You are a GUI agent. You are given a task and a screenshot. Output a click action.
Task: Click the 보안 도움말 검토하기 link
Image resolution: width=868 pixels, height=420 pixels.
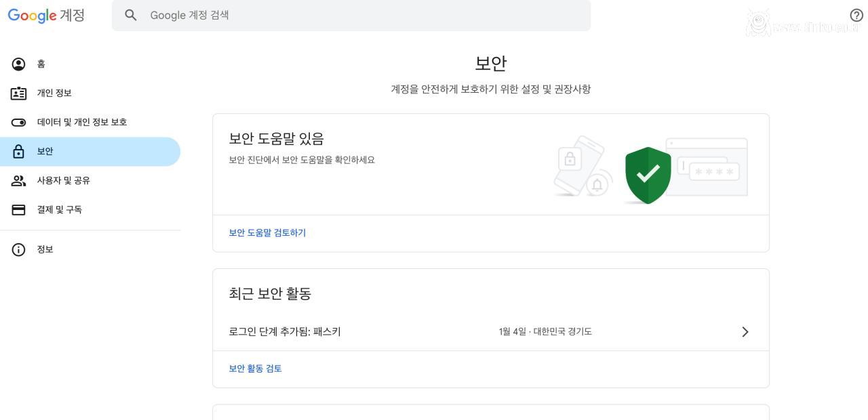pos(267,233)
